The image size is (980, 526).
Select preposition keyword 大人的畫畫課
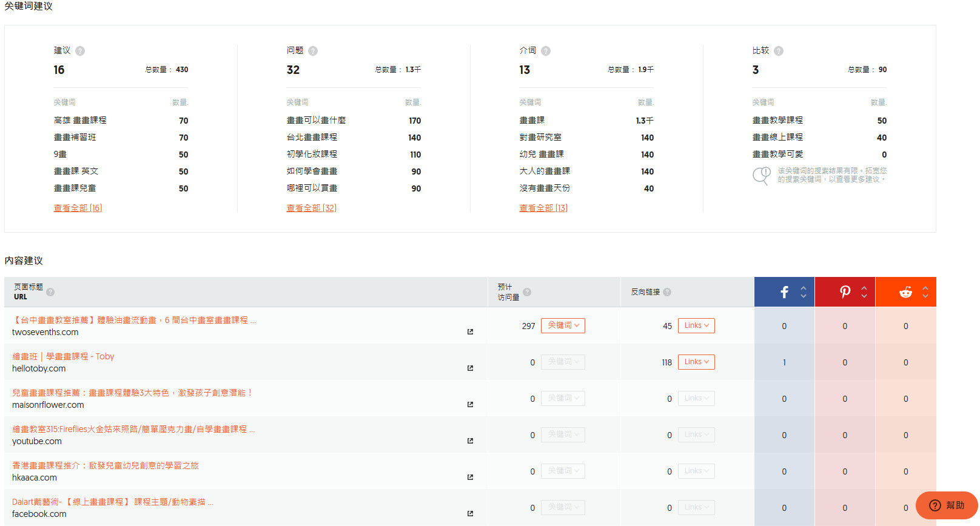pyautogui.click(x=545, y=171)
